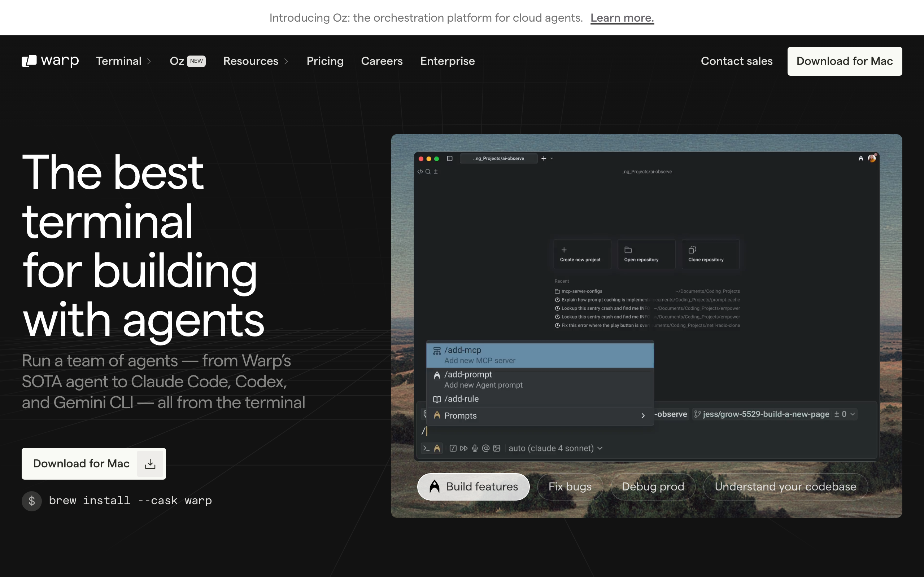Expand the Terminal nav menu

123,61
